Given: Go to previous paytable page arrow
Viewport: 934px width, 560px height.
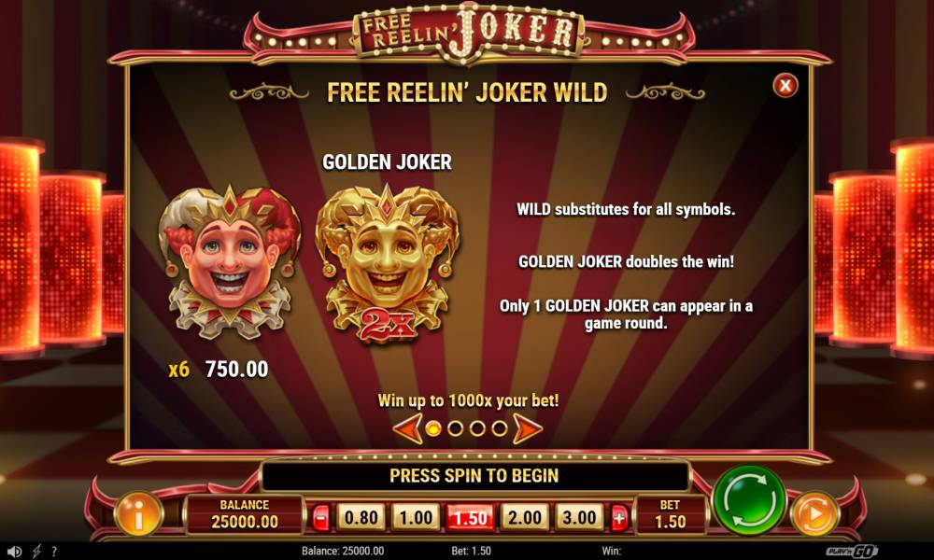Looking at the screenshot, I should click(x=407, y=428).
